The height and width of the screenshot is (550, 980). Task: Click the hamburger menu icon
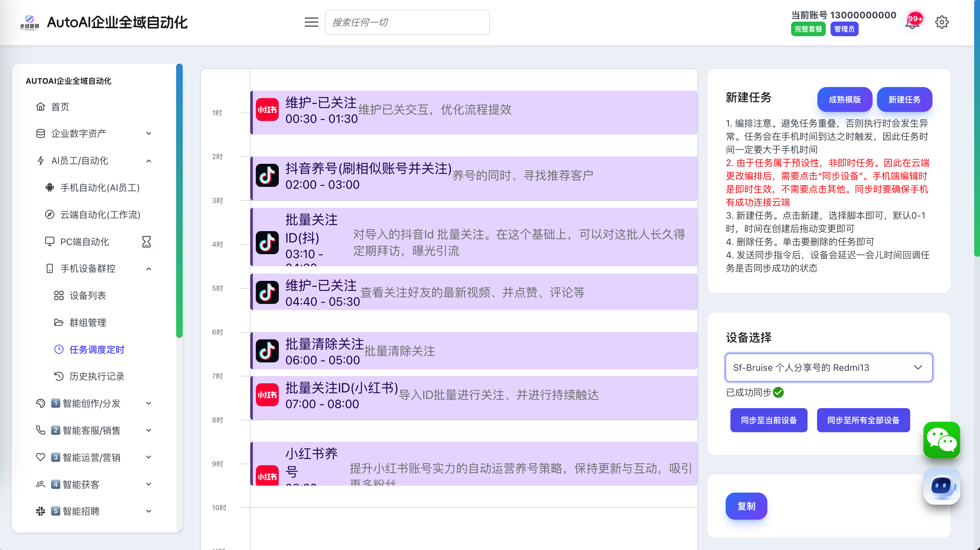[311, 22]
